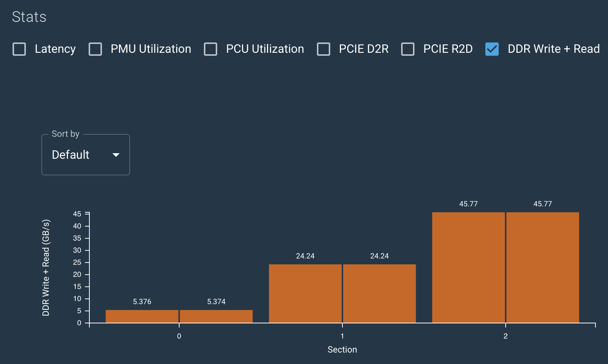Uncheck DDR Write + Read checkbox
The height and width of the screenshot is (364, 608).
point(492,49)
